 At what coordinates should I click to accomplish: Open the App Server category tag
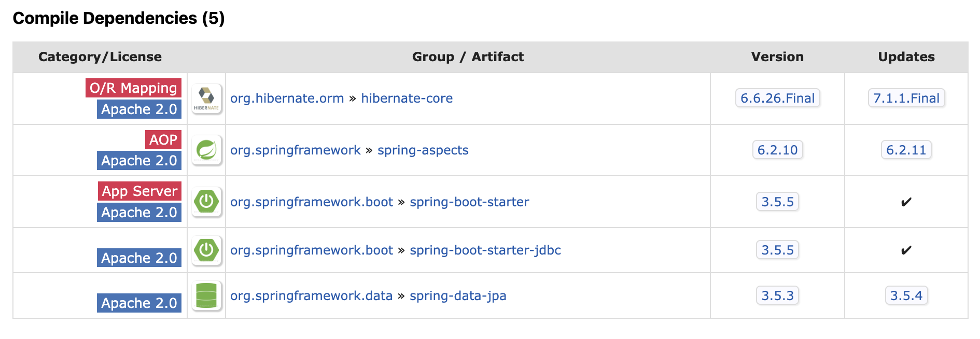tap(139, 191)
